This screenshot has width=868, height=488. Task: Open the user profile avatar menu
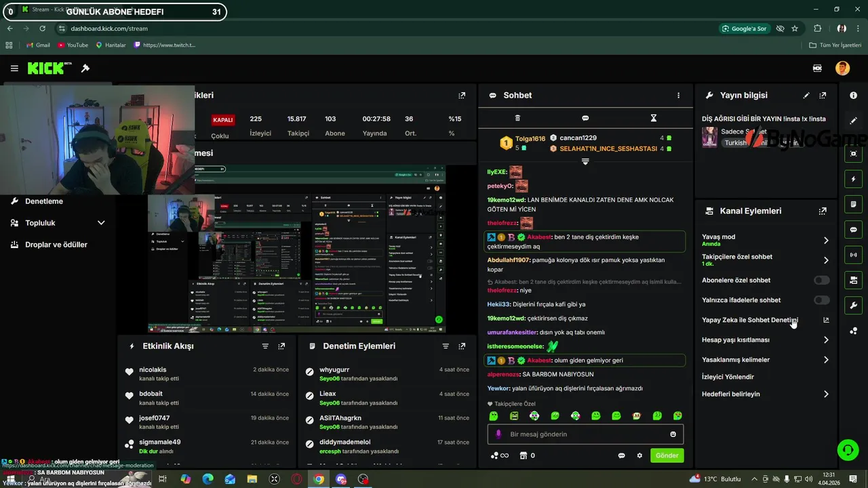click(x=842, y=68)
